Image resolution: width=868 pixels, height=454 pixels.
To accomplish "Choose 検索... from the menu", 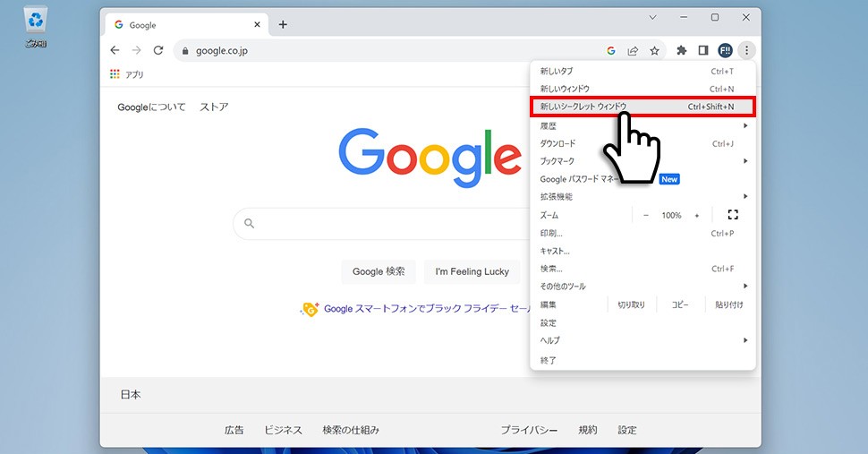I will point(642,269).
